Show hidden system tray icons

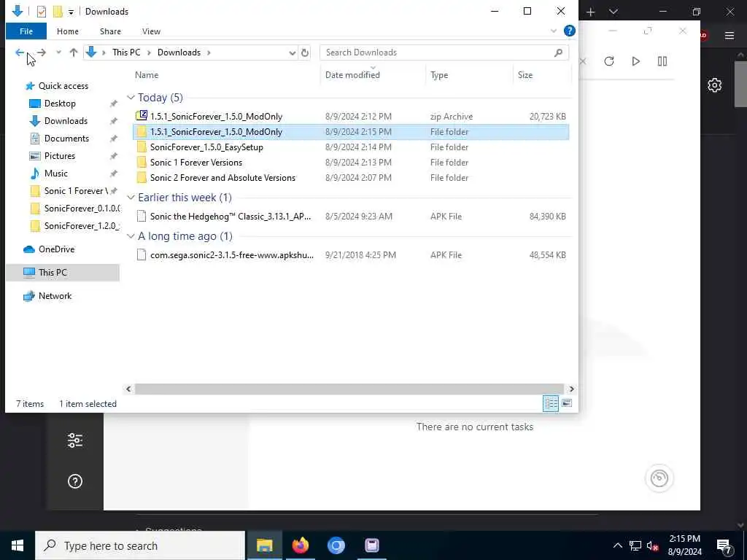pos(617,545)
